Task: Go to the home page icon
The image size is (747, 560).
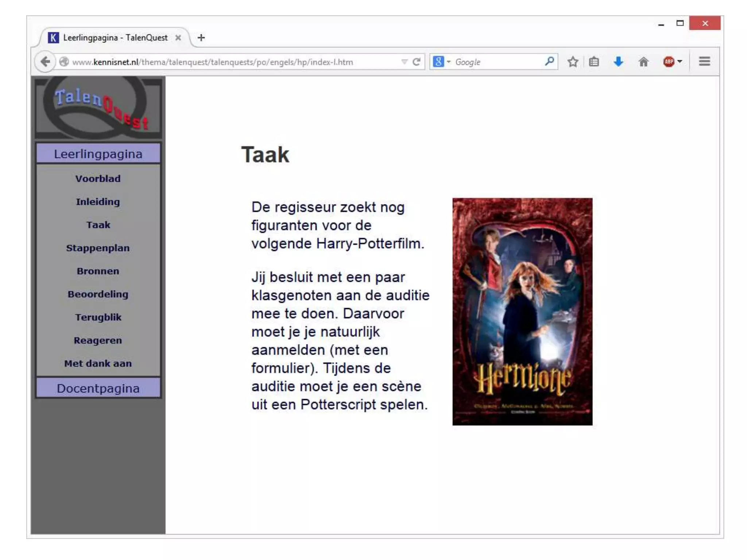Action: click(643, 62)
